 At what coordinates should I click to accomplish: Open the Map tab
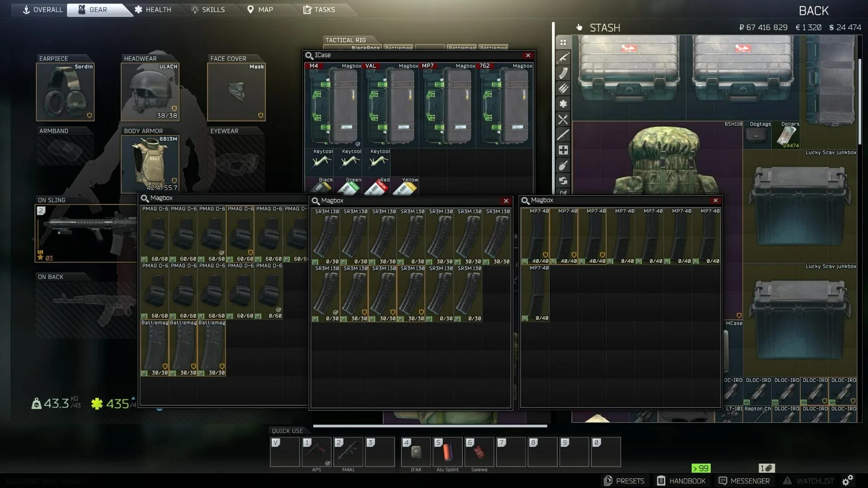tap(260, 9)
